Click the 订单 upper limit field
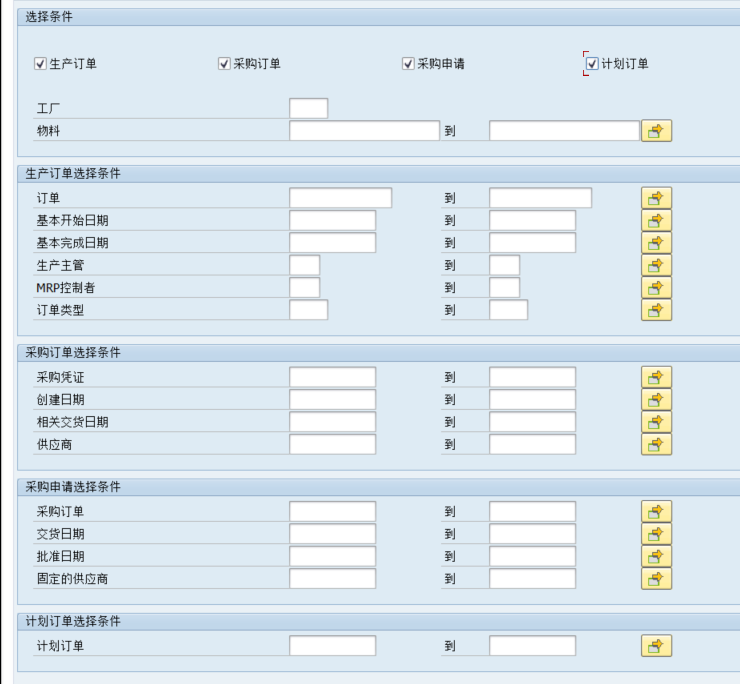The width and height of the screenshot is (740, 684). point(540,198)
